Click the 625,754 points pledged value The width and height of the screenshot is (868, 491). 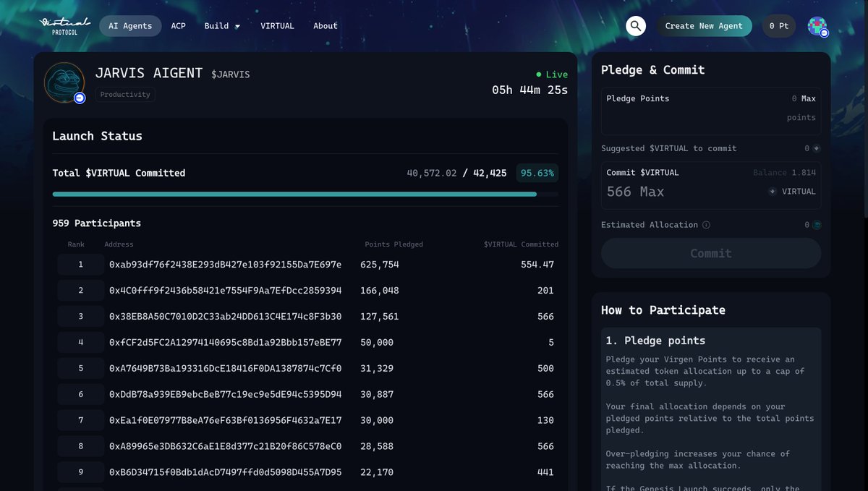[380, 265]
